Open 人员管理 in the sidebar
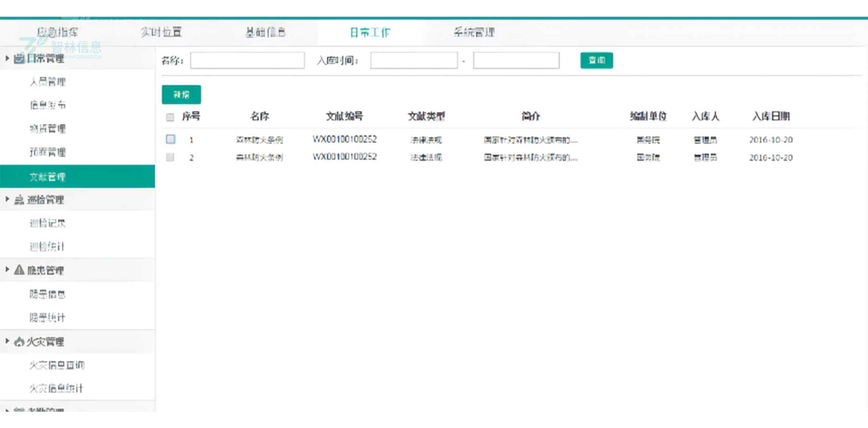This screenshot has width=868, height=428. click(x=48, y=82)
